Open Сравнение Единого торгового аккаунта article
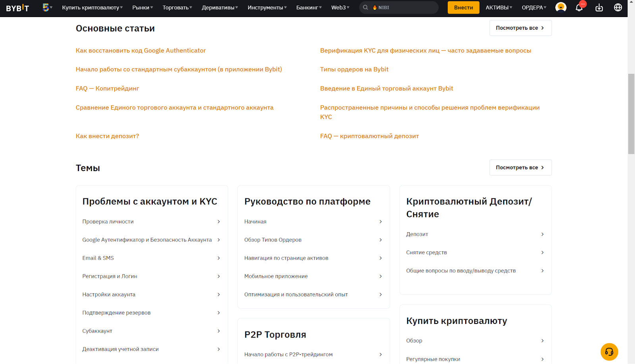635x364 pixels. tap(175, 107)
